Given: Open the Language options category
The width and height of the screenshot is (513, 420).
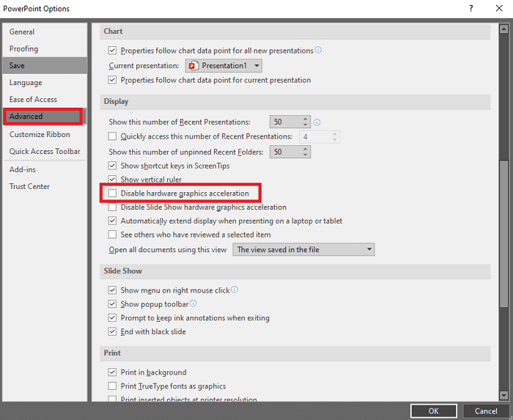Looking at the screenshot, I should click(x=45, y=82).
